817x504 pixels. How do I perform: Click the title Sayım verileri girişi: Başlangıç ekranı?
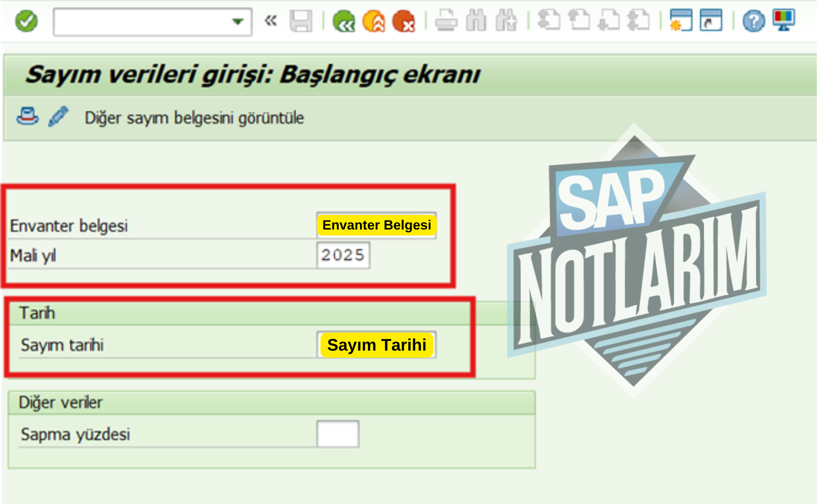253,75
